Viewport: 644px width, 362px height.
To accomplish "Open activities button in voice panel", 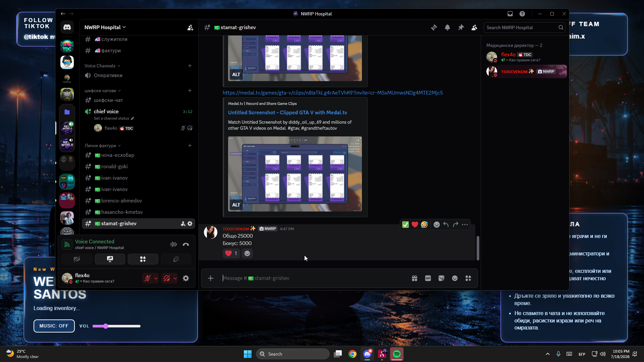I will (143, 259).
